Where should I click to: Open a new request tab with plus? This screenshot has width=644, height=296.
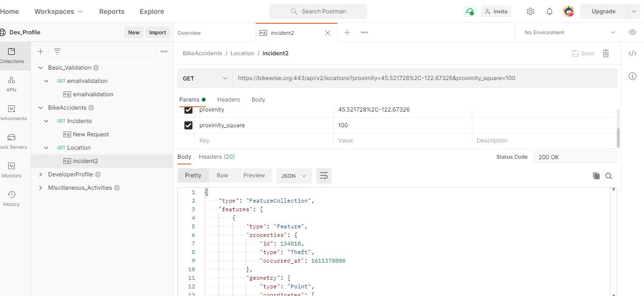(x=347, y=32)
